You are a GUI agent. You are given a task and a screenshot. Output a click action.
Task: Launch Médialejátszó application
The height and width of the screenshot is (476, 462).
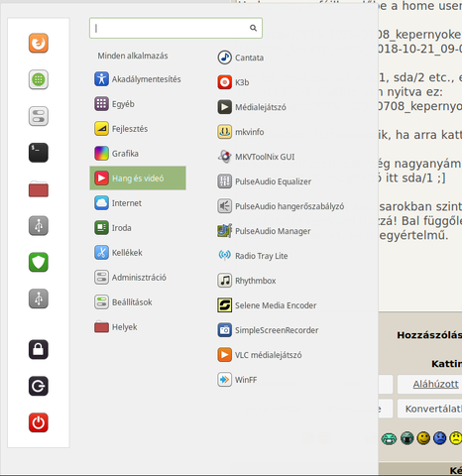pyautogui.click(x=252, y=107)
